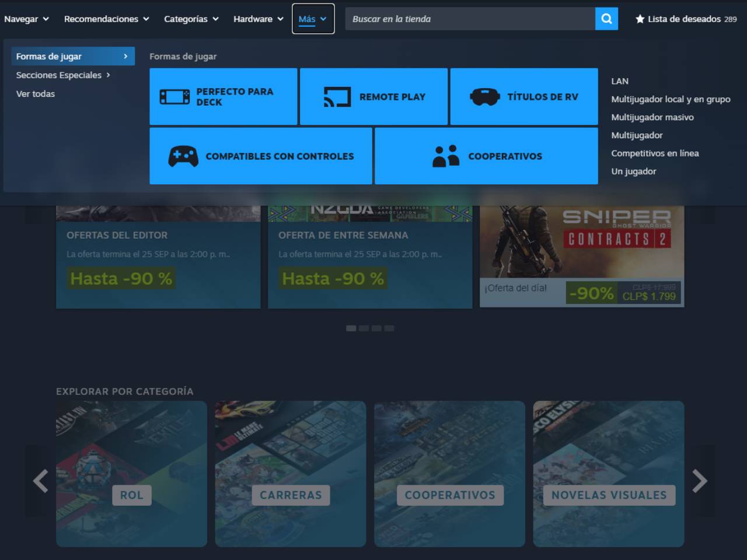Go to previous category with left arrow
747x560 pixels.
40,481
